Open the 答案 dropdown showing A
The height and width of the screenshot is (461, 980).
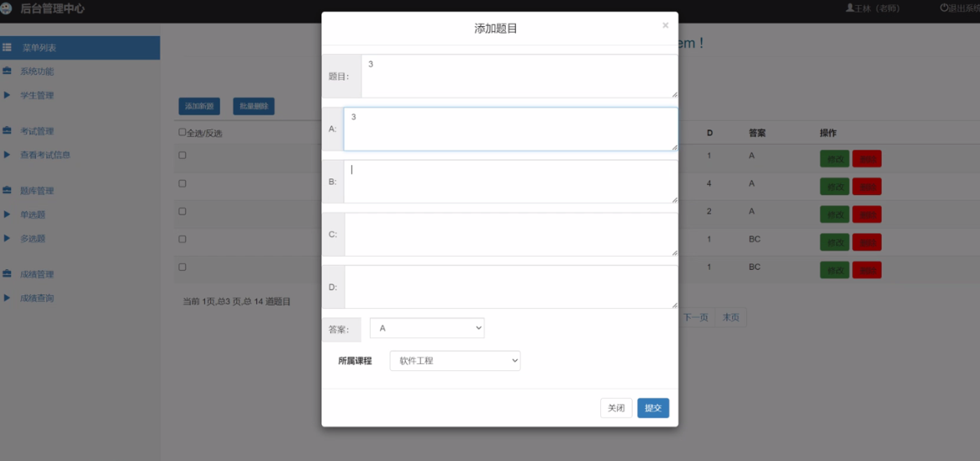pos(427,328)
